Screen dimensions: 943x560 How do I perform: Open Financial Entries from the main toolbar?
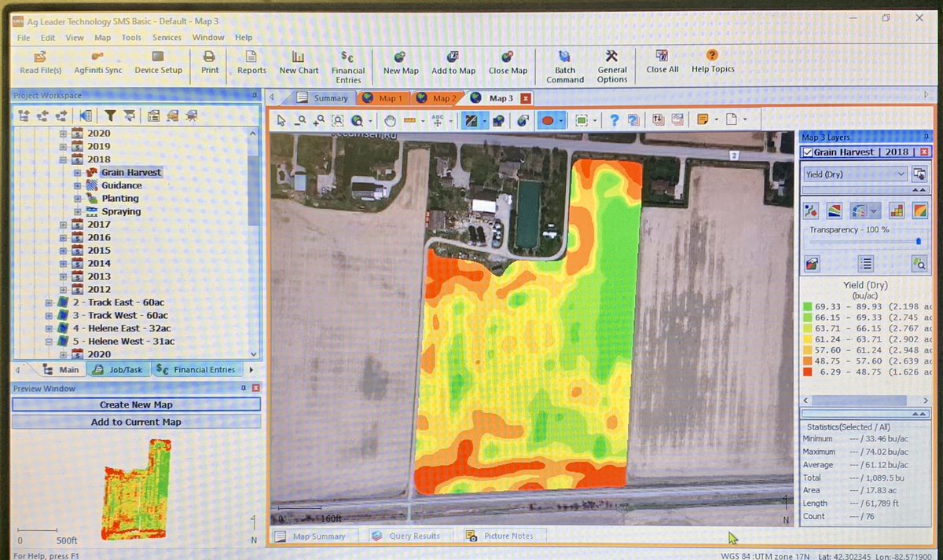[x=348, y=67]
